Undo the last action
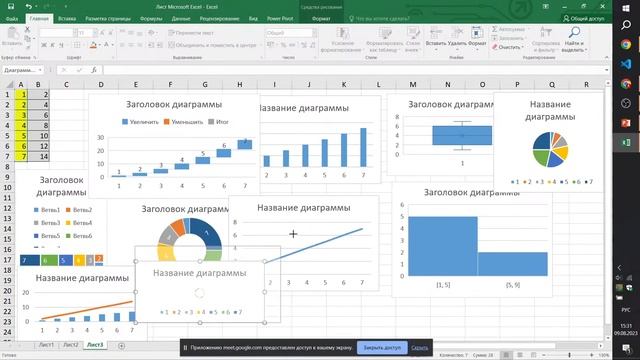Viewport: 640px width, 360px height. coord(28,7)
